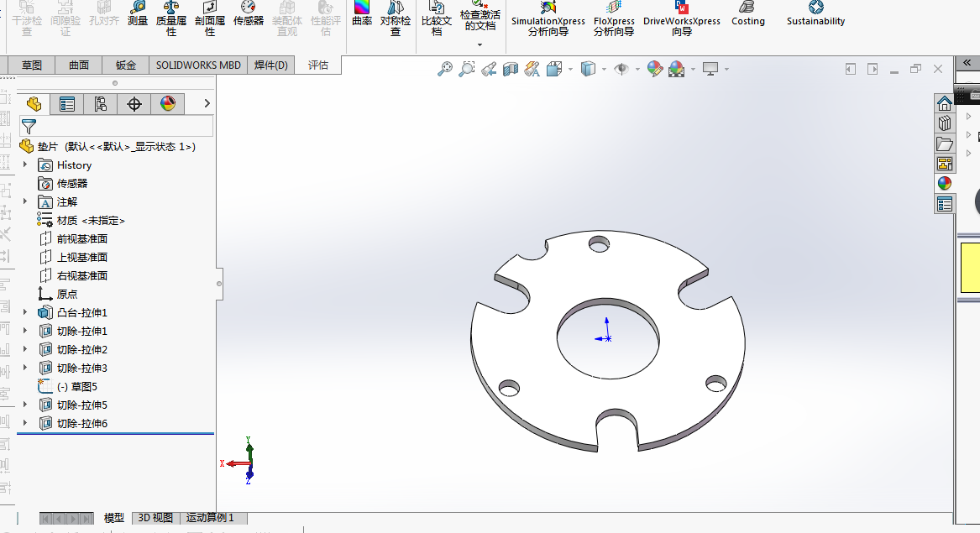Expand 切除-拉伸6 feature
This screenshot has height=533, width=980.
pos(25,423)
